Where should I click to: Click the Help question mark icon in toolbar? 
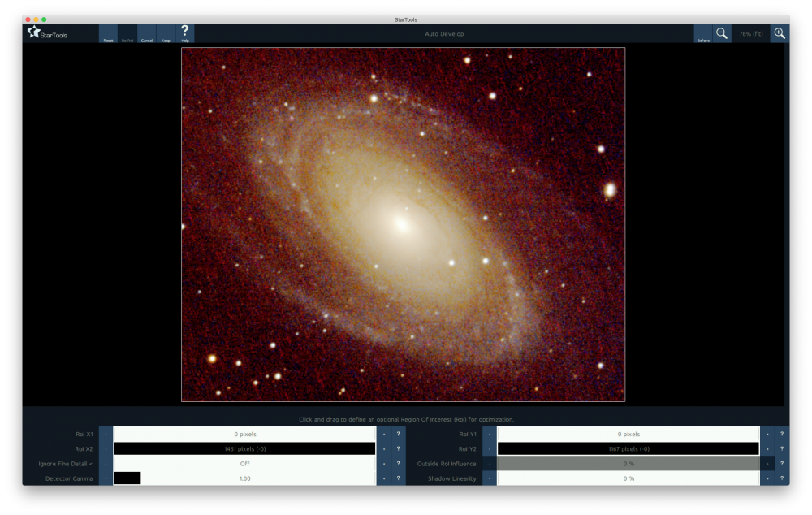[x=184, y=33]
